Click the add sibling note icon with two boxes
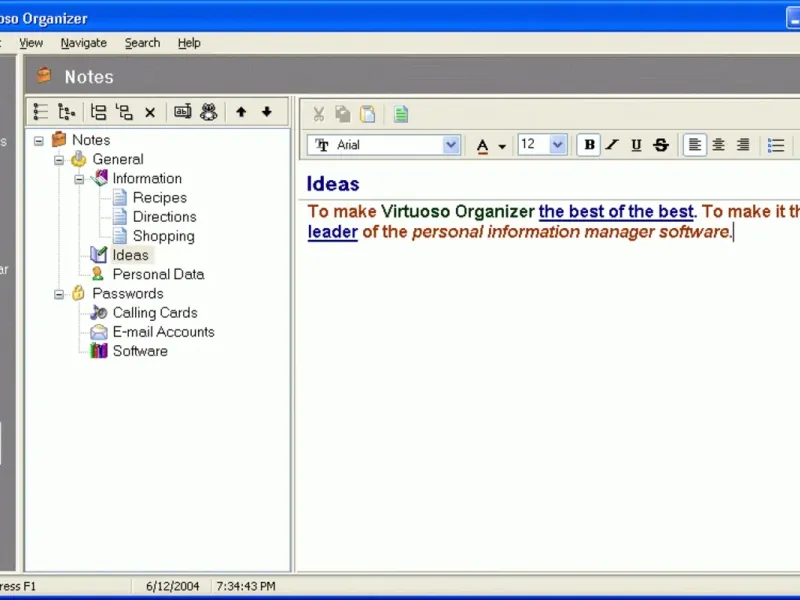 click(x=98, y=112)
